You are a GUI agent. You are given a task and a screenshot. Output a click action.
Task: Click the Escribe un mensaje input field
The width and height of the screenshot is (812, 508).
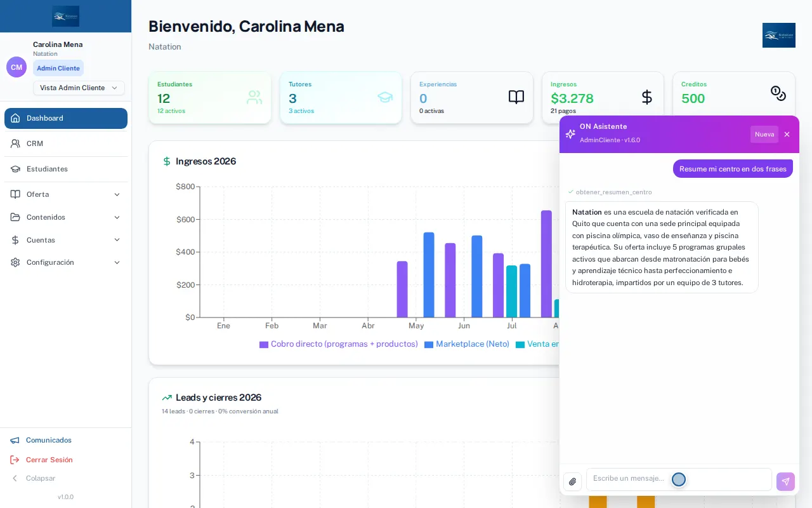[x=679, y=479]
